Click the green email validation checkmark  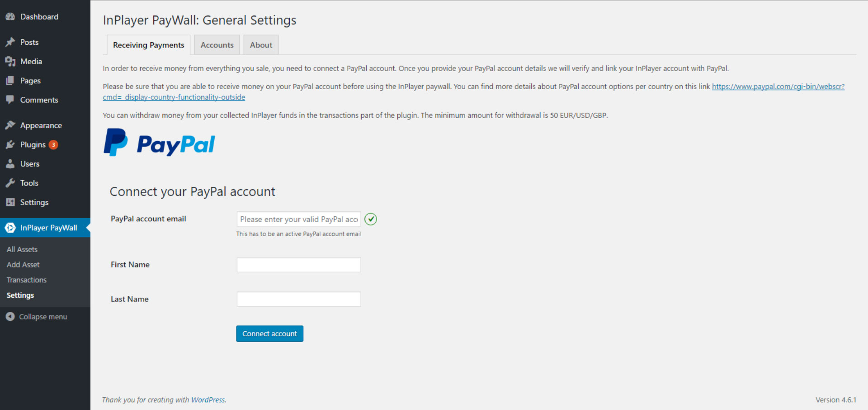coord(371,219)
